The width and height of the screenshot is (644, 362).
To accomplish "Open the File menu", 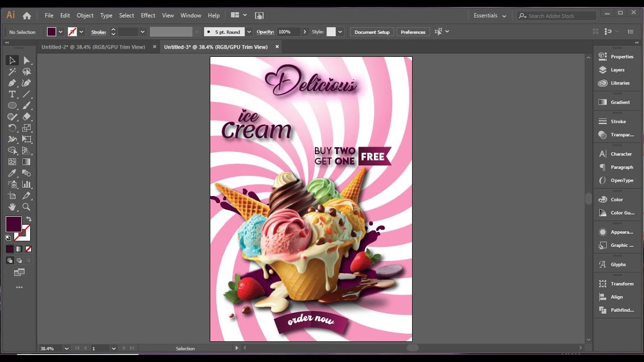I will pos(49,16).
